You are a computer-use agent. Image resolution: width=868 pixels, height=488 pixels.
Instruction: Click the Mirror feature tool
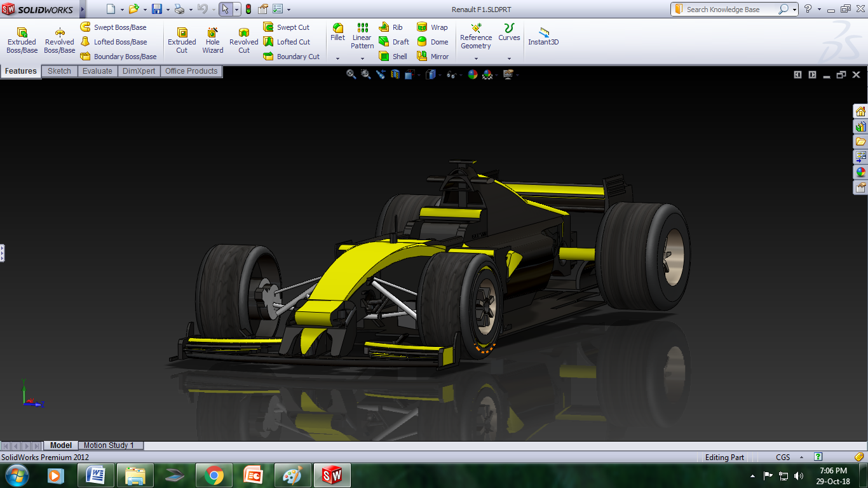point(433,57)
